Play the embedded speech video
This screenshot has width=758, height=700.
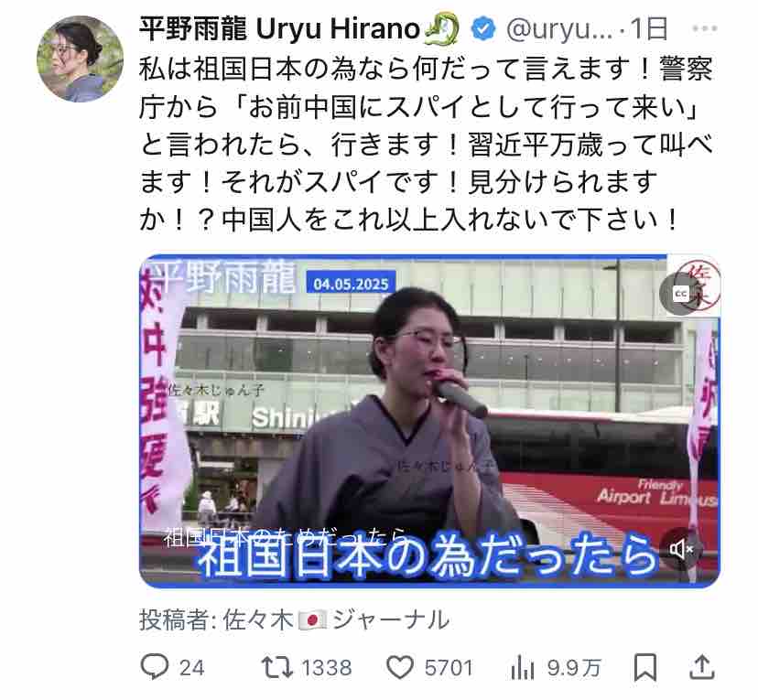pyautogui.click(x=429, y=421)
